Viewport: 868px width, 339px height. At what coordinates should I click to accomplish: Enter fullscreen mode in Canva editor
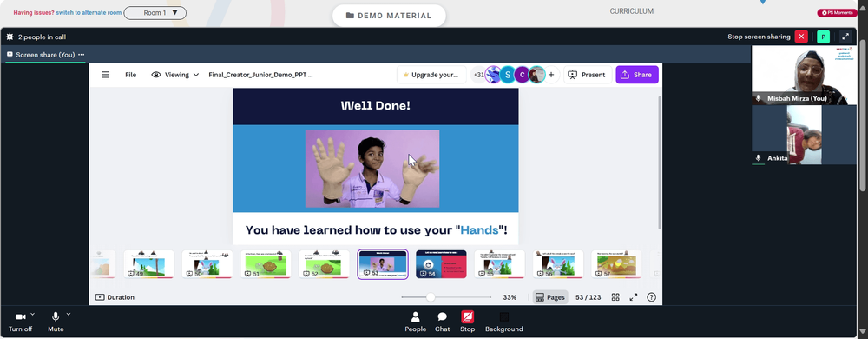pos(634,297)
